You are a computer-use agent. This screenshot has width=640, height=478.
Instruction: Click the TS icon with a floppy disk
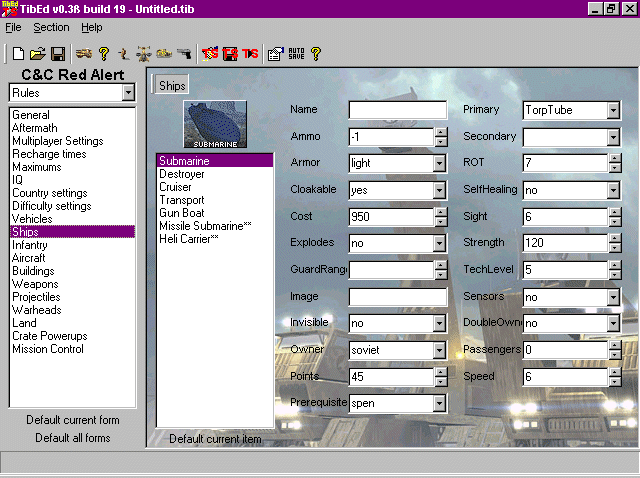click(x=230, y=54)
